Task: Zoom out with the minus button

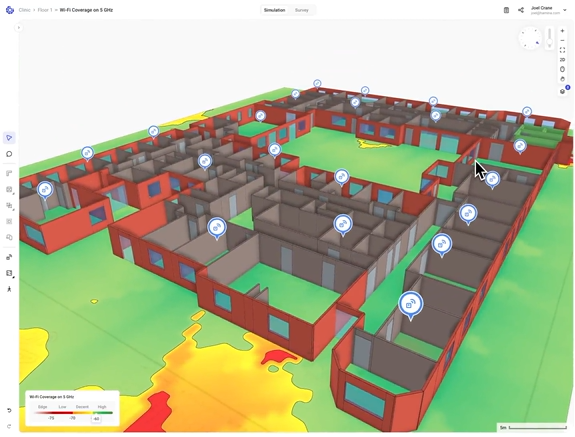Action: click(x=563, y=41)
